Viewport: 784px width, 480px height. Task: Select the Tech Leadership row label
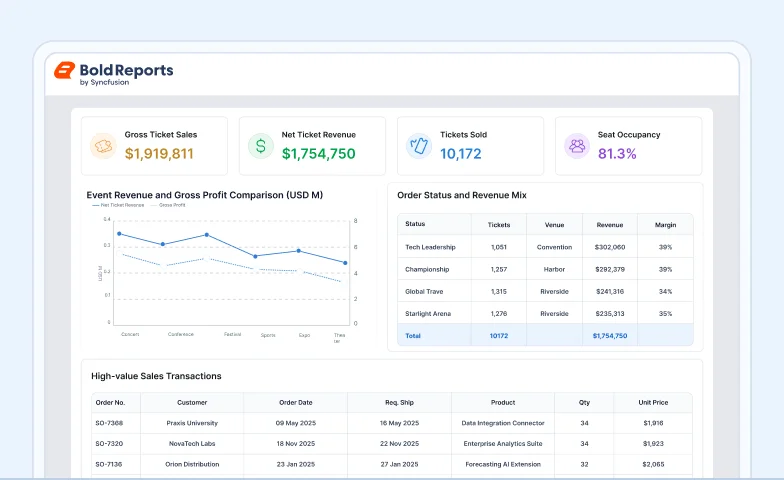coord(430,247)
